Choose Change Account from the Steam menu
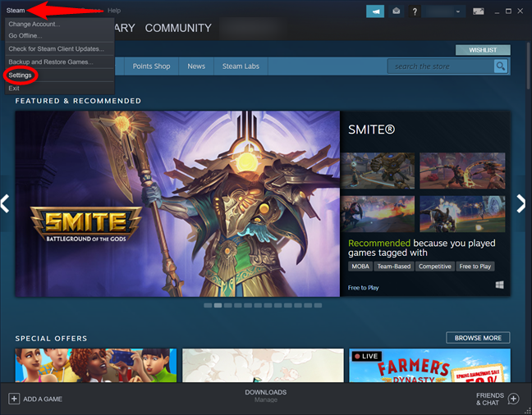Viewport: 532px width, 415px height. pos(34,24)
